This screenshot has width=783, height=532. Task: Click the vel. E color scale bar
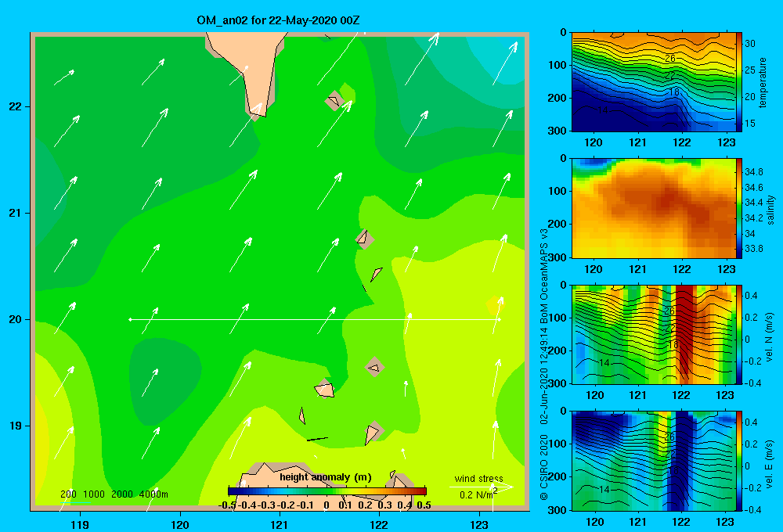tap(739, 461)
